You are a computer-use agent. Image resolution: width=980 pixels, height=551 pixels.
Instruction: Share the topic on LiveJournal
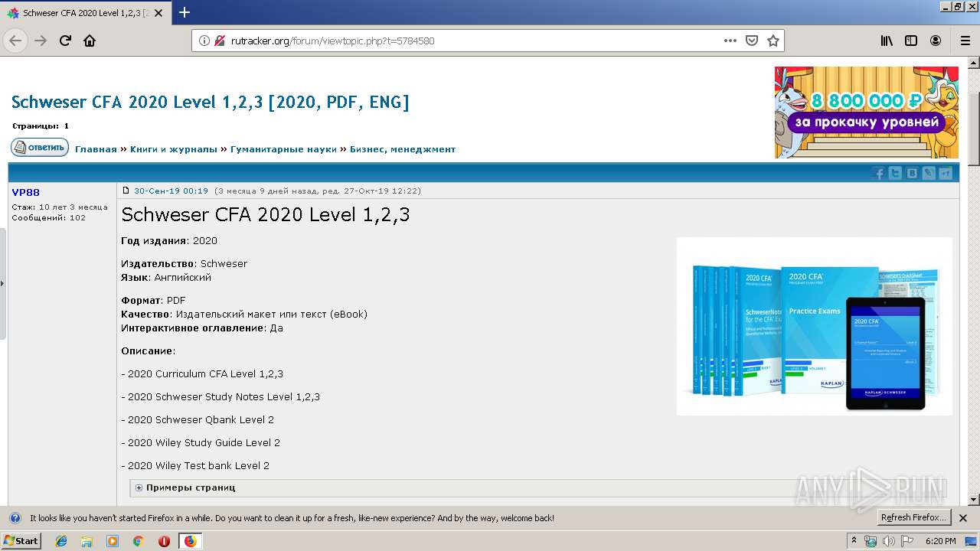click(x=929, y=173)
